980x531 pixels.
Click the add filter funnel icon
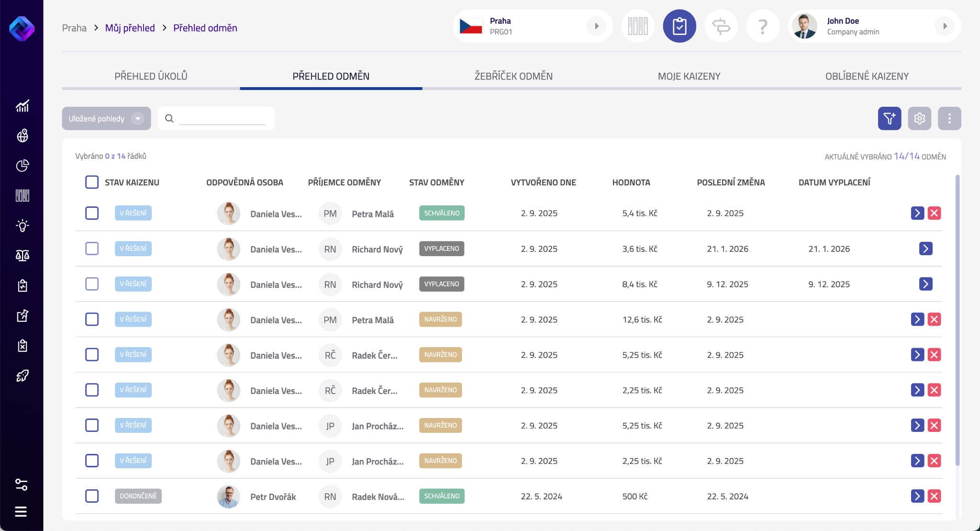pos(889,118)
